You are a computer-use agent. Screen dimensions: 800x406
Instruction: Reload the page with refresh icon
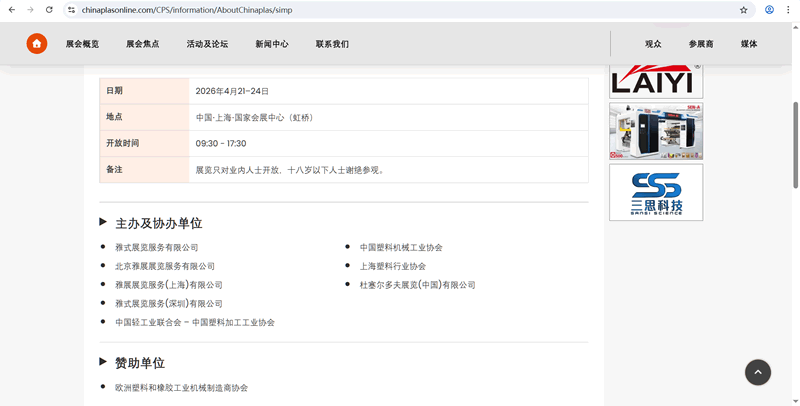tap(49, 9)
